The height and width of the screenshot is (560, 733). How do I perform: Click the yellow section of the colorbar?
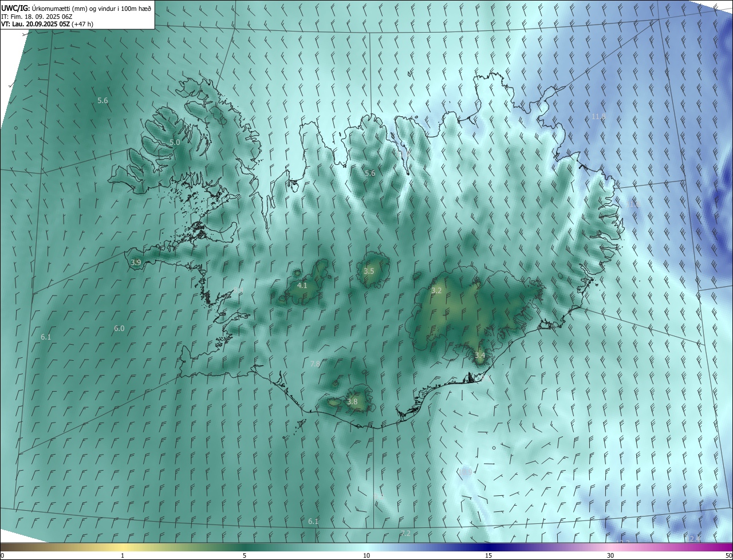point(123,547)
